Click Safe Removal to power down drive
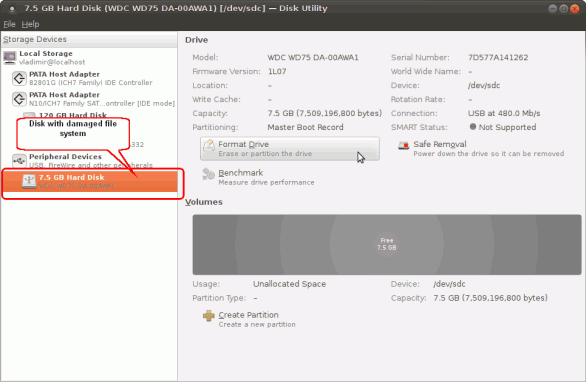 481,149
